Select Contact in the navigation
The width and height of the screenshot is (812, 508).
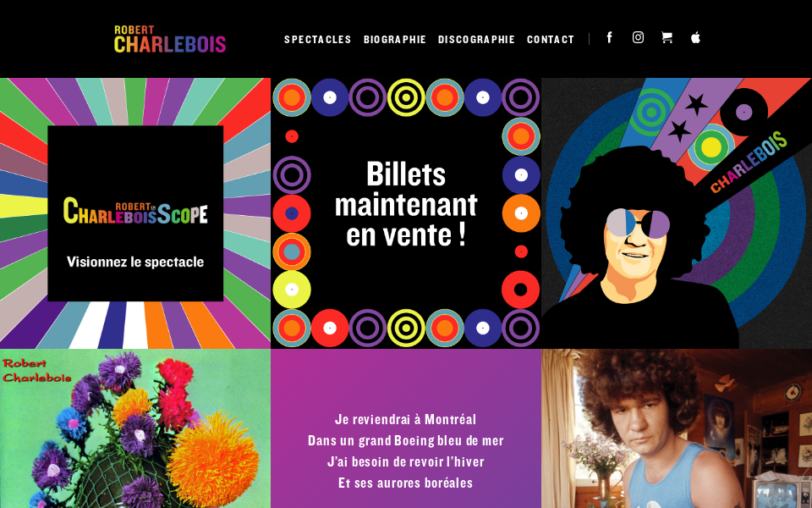pyautogui.click(x=551, y=40)
